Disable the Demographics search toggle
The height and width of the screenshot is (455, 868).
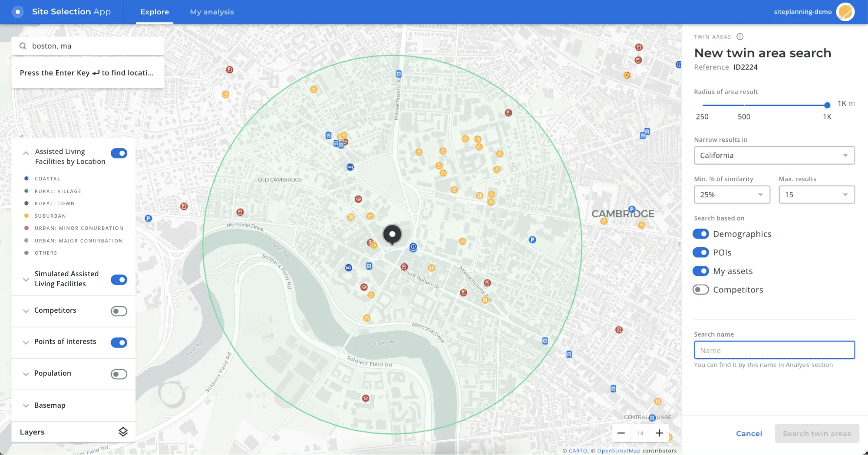pos(701,234)
